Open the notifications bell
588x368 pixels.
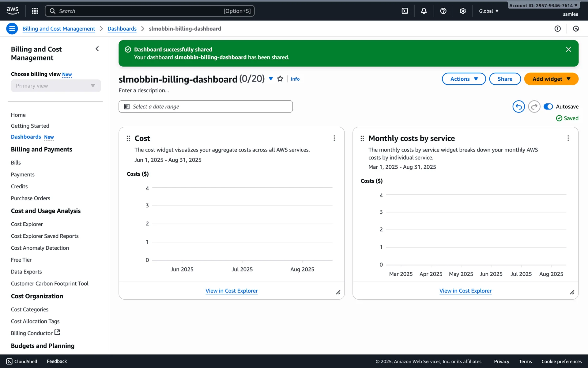[424, 11]
